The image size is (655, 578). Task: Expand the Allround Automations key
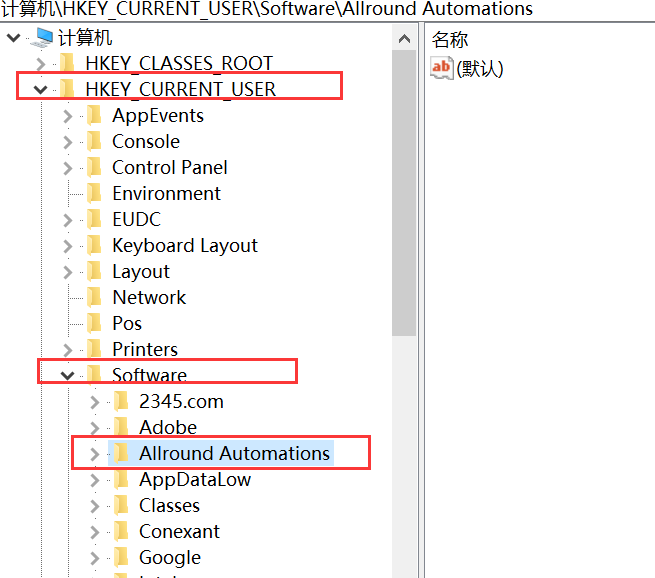[x=94, y=453]
